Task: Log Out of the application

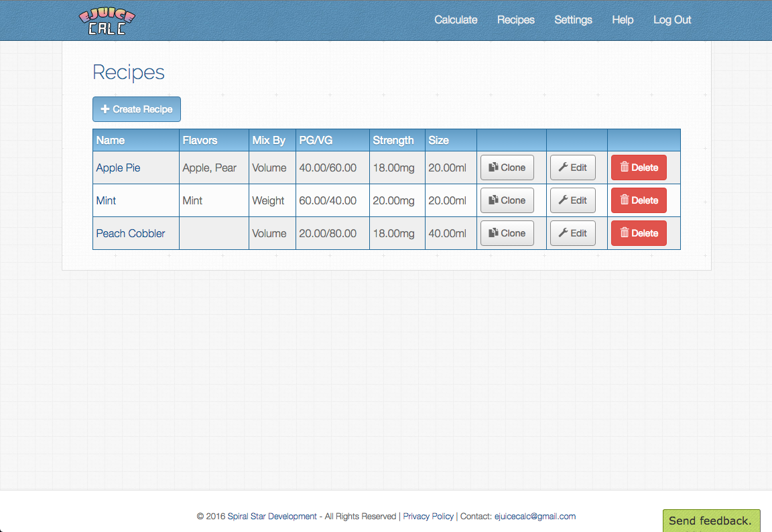Action: coord(672,20)
